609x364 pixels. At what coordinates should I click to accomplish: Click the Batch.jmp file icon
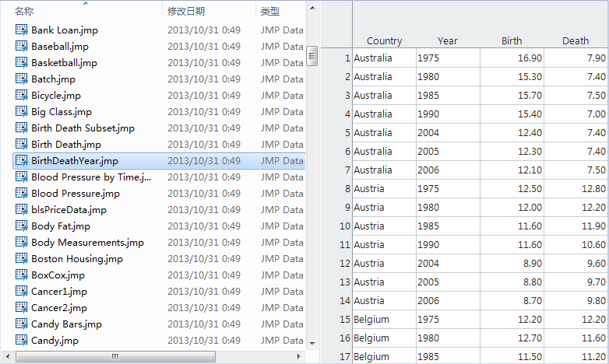(21, 79)
